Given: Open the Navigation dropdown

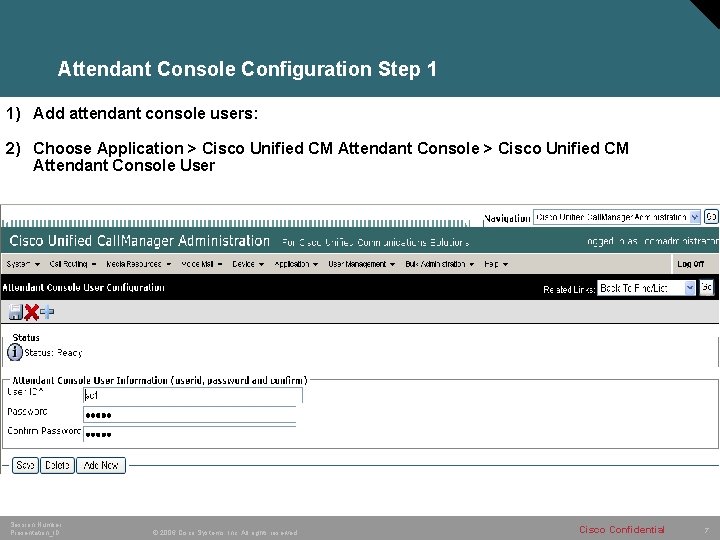Looking at the screenshot, I should (616, 217).
